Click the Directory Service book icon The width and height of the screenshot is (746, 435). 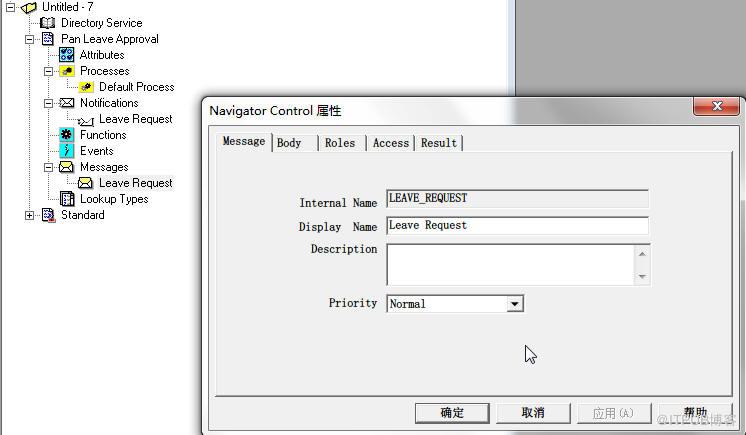click(48, 23)
